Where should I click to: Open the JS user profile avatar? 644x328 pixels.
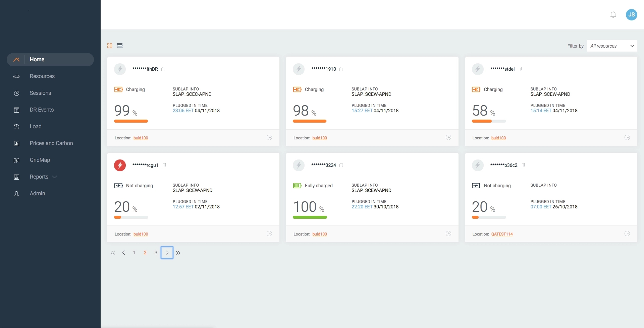click(631, 15)
